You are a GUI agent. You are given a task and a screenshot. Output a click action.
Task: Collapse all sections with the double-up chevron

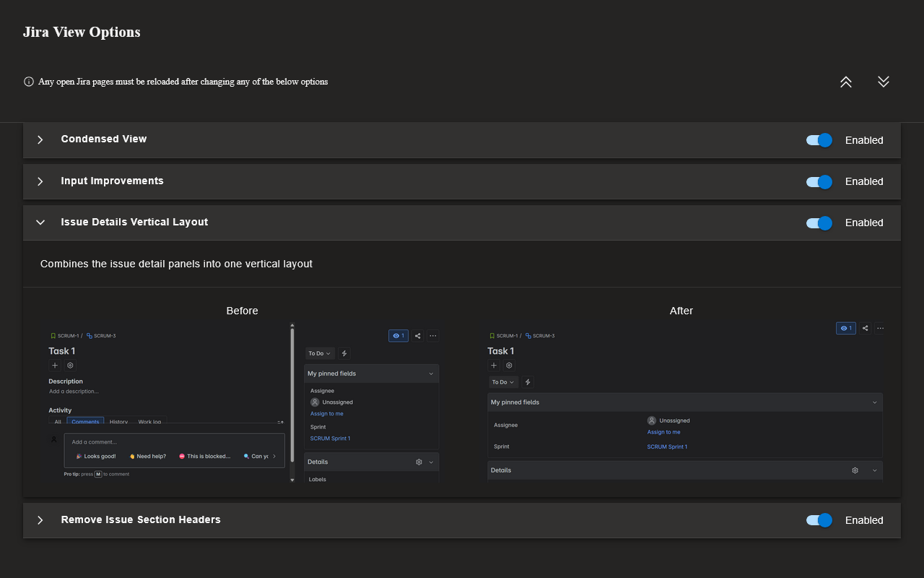(846, 82)
